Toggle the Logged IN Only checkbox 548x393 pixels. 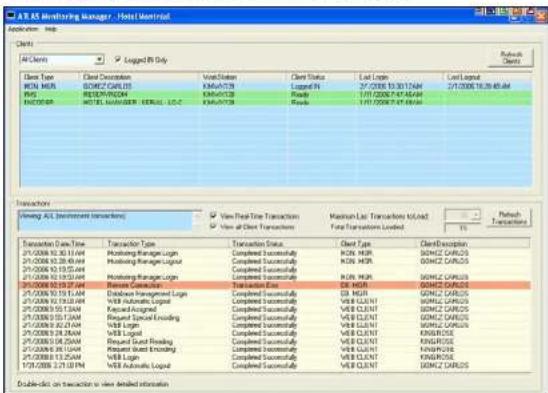(118, 59)
